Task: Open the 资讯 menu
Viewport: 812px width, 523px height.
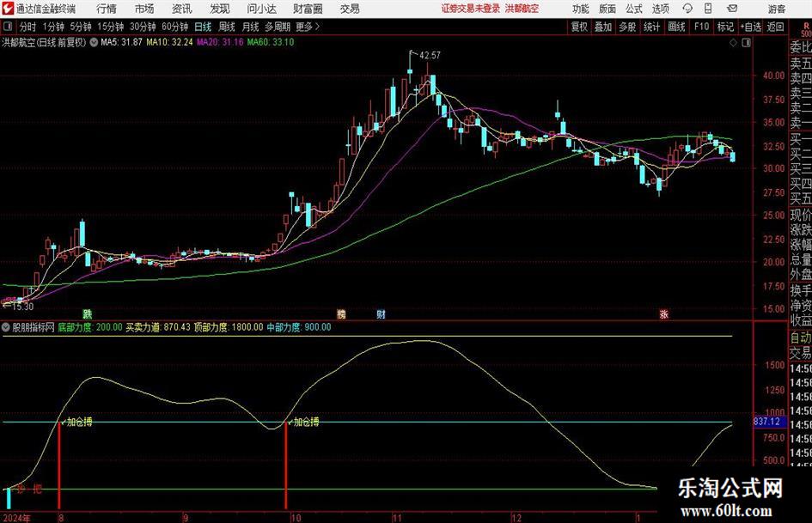Action: click(182, 9)
